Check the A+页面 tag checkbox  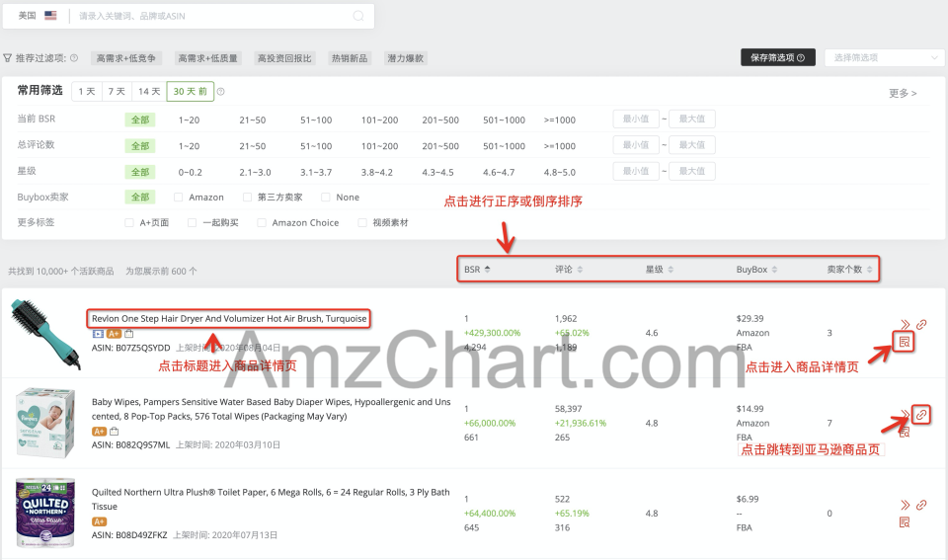[x=129, y=222]
